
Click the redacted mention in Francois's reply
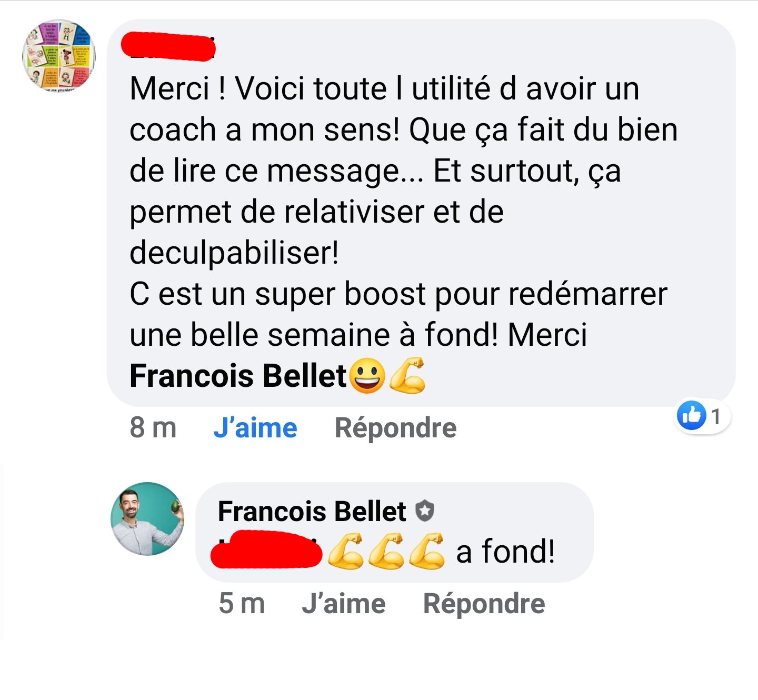pyautogui.click(x=266, y=550)
